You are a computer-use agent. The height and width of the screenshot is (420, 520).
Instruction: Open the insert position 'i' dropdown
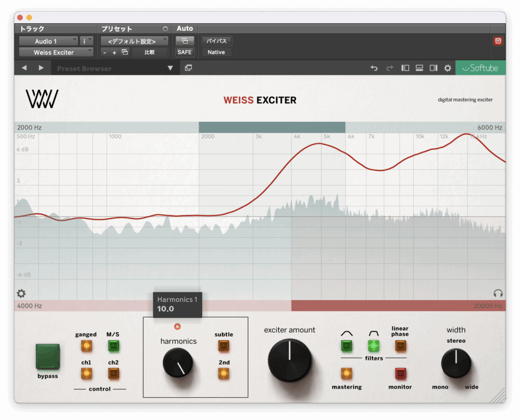coord(86,41)
